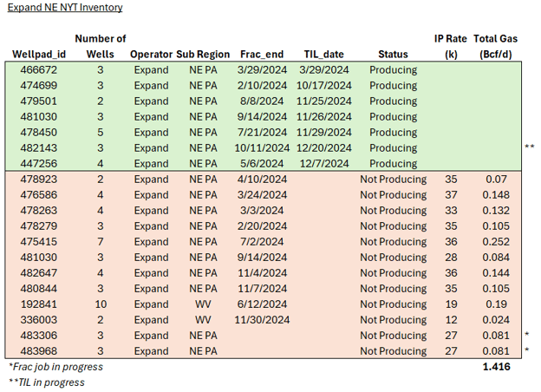
Task: Click Total Gas value 0.084
Action: tap(496, 258)
